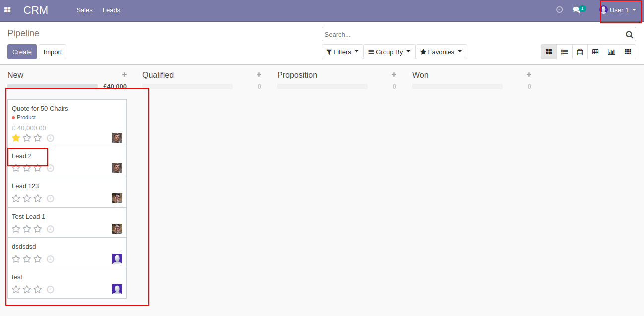Viewport: 644px width, 316px height.
Task: Open the activities clock icon in navbar
Action: tap(559, 9)
